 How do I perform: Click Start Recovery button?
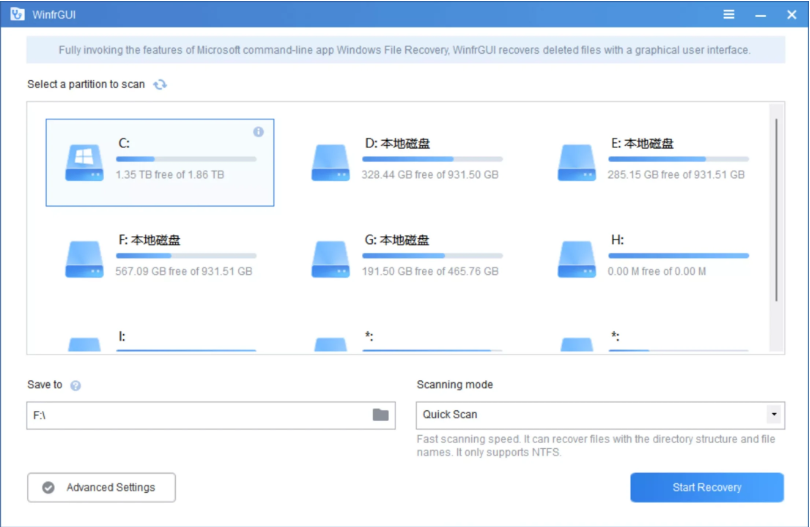(707, 487)
